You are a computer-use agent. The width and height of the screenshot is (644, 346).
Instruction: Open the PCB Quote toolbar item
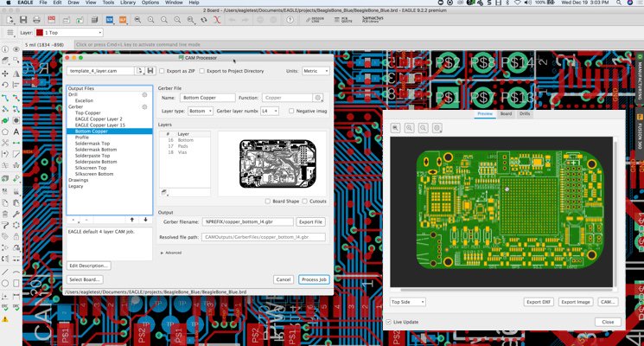coord(343,20)
